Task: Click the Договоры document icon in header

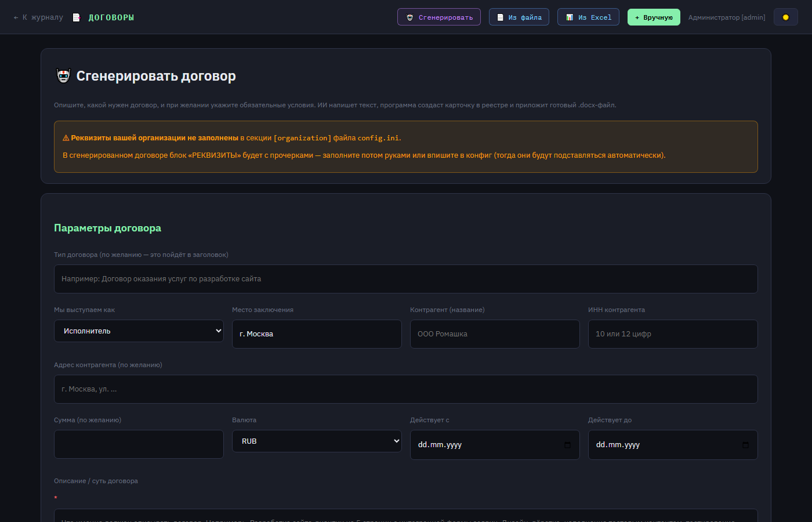Action: 76,17
